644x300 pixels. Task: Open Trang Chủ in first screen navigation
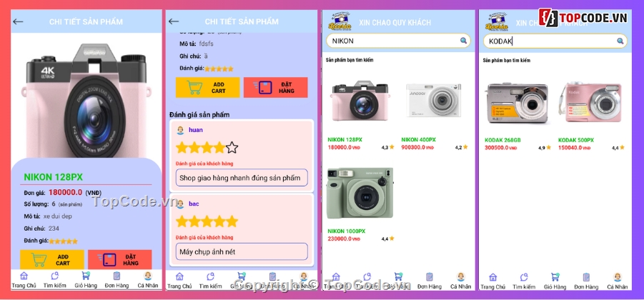click(x=24, y=281)
